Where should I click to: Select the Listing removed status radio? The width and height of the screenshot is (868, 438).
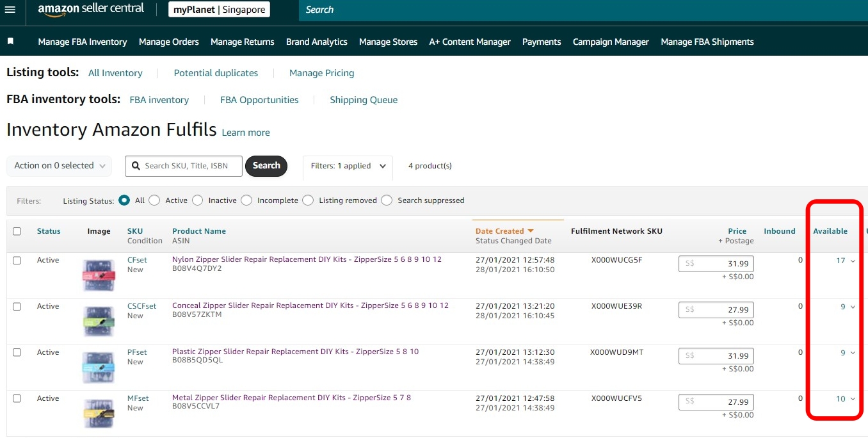point(308,200)
